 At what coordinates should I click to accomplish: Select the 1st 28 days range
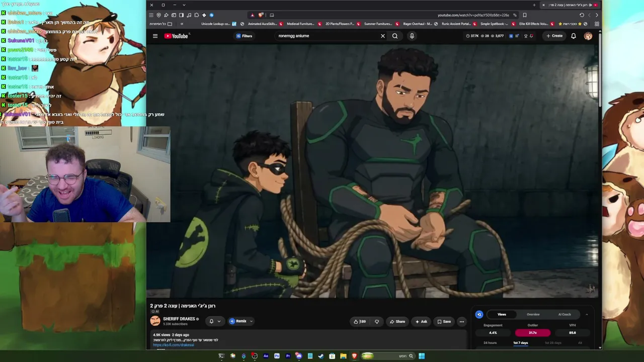pyautogui.click(x=553, y=343)
